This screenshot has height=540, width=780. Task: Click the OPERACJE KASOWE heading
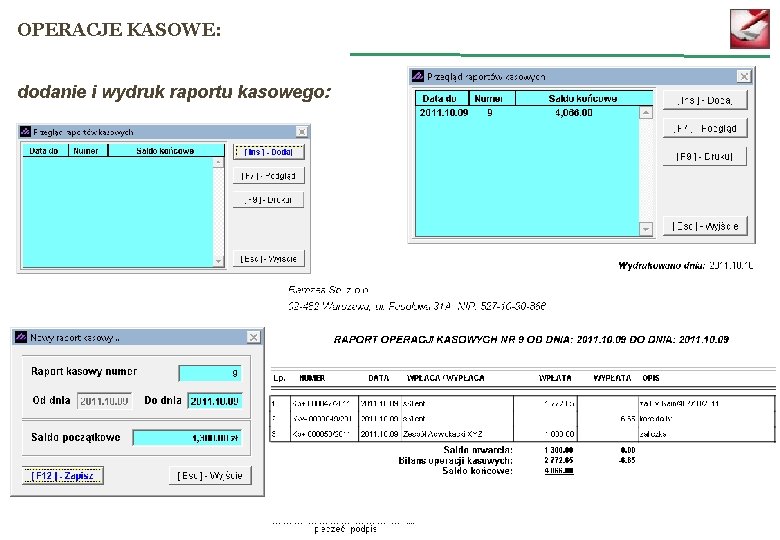[x=119, y=29]
